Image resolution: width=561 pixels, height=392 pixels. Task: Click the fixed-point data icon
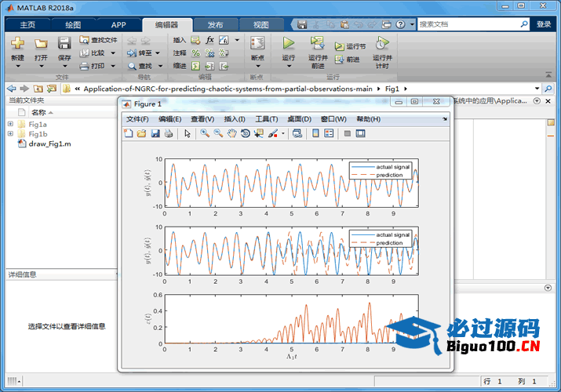click(224, 40)
